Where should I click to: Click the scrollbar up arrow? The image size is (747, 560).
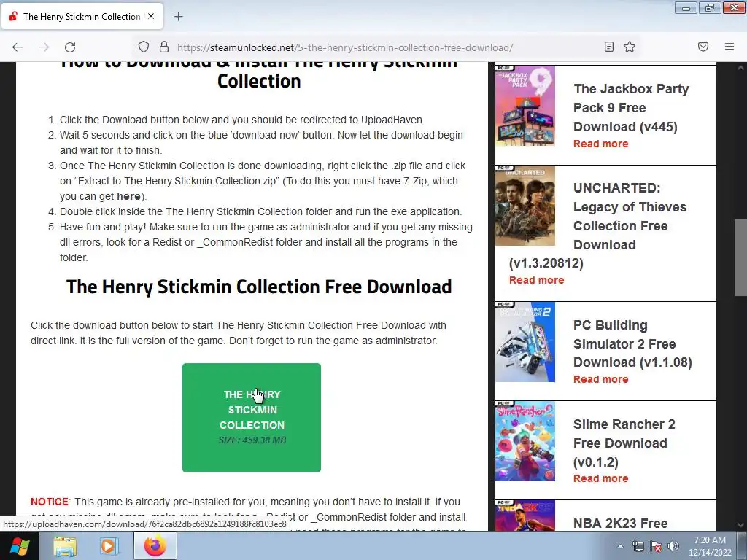[x=740, y=68]
